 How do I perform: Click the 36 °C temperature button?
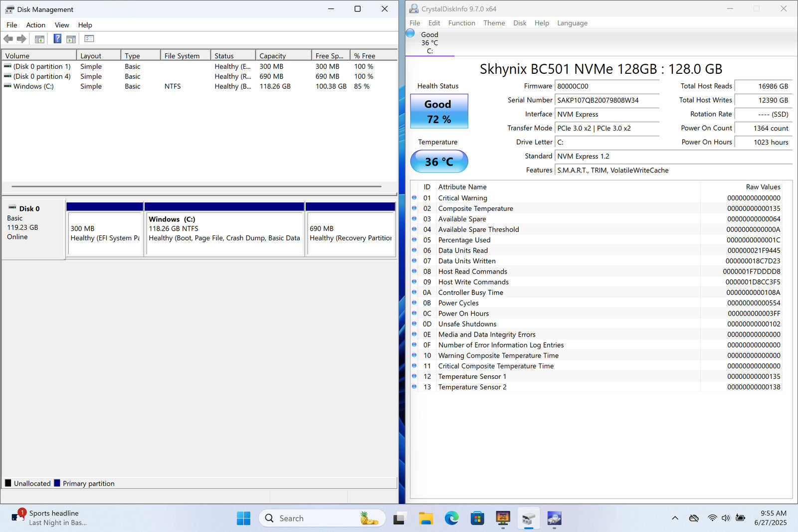pyautogui.click(x=439, y=162)
